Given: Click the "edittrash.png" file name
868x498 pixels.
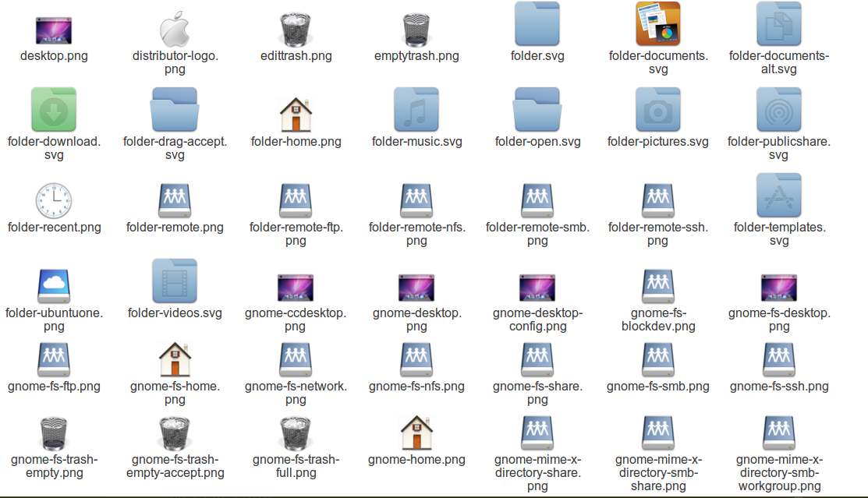Looking at the screenshot, I should tap(296, 56).
